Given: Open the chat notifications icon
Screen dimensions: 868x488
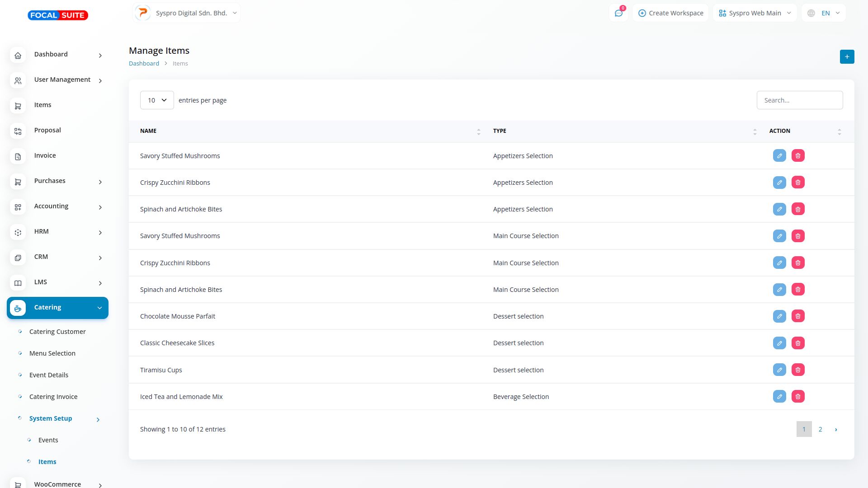Looking at the screenshot, I should (x=618, y=13).
